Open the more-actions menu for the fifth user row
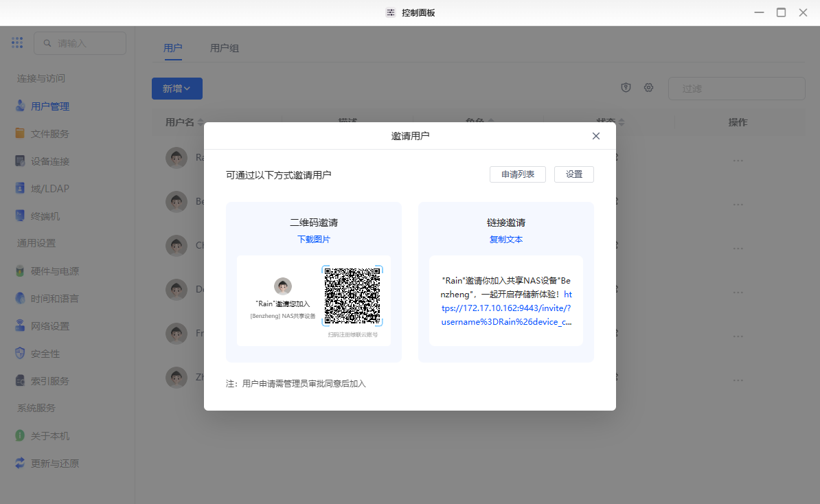820x504 pixels. click(x=738, y=336)
